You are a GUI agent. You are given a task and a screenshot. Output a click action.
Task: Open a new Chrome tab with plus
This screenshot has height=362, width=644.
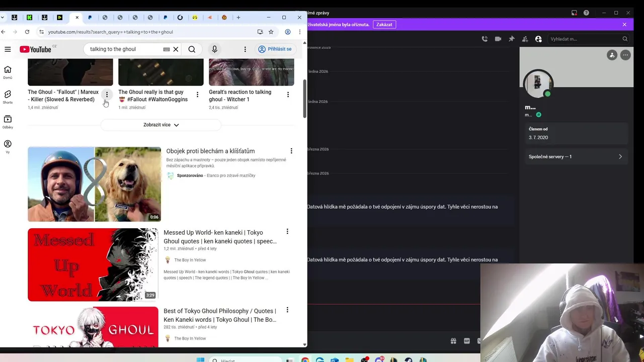(238, 18)
